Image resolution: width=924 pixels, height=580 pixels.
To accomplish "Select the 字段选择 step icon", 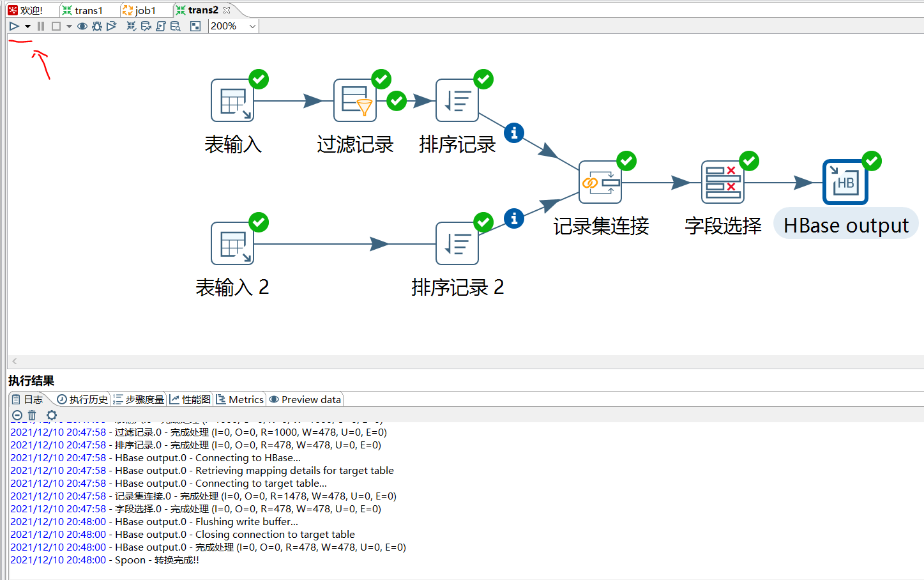I will coord(723,182).
